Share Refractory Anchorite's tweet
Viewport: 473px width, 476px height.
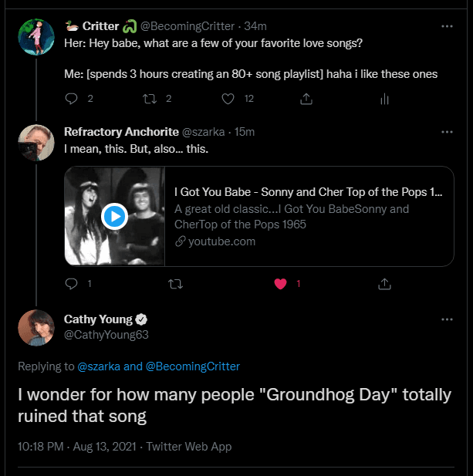point(384,284)
